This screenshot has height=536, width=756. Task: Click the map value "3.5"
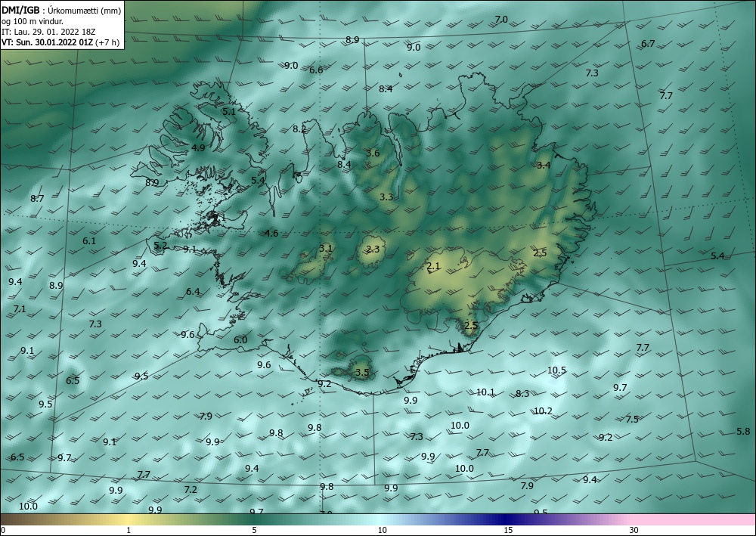362,372
